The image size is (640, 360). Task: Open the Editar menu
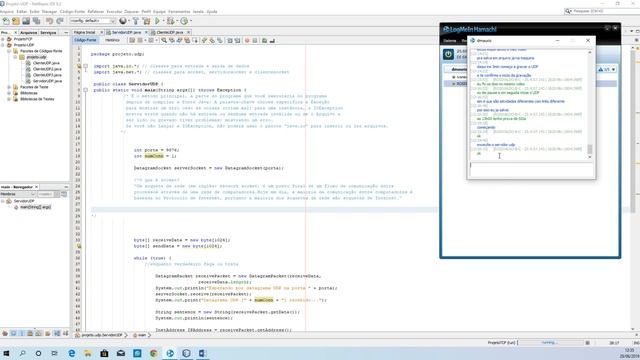pyautogui.click(x=22, y=11)
